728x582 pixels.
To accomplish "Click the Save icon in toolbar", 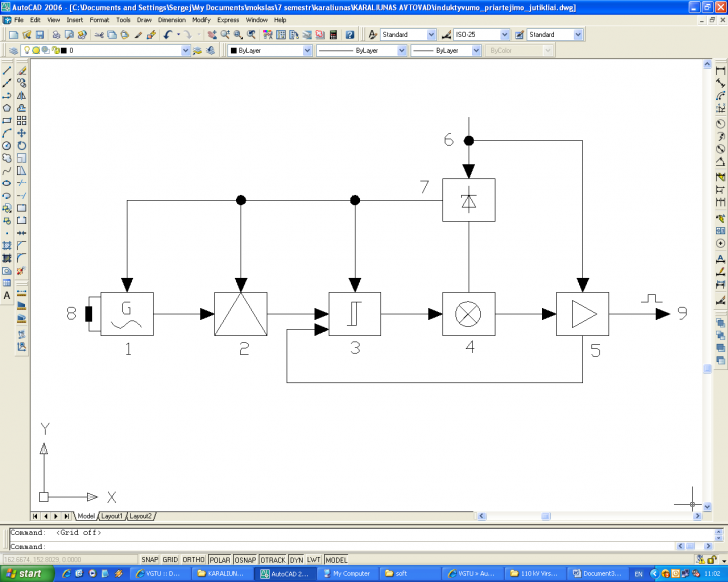I will tap(39, 35).
